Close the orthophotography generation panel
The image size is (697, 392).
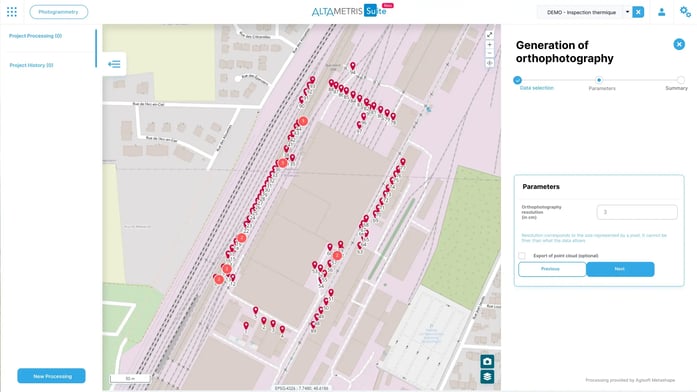tap(679, 44)
